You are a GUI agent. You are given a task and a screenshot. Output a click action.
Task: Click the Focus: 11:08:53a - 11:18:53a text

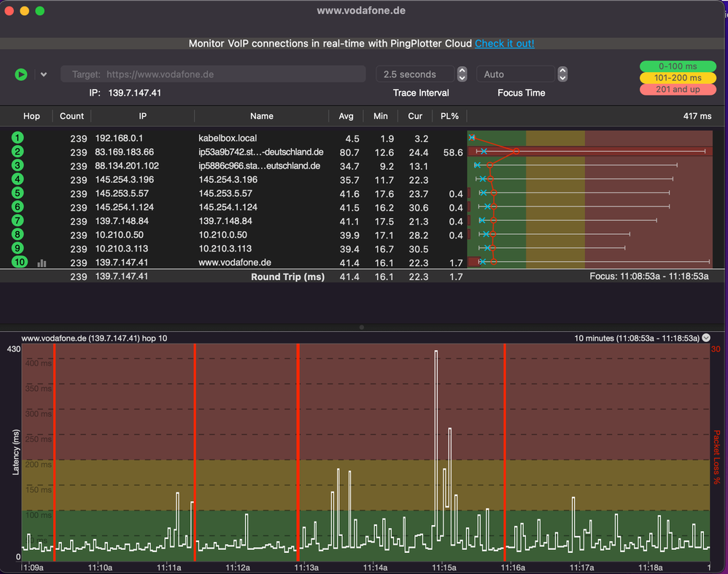click(x=649, y=276)
